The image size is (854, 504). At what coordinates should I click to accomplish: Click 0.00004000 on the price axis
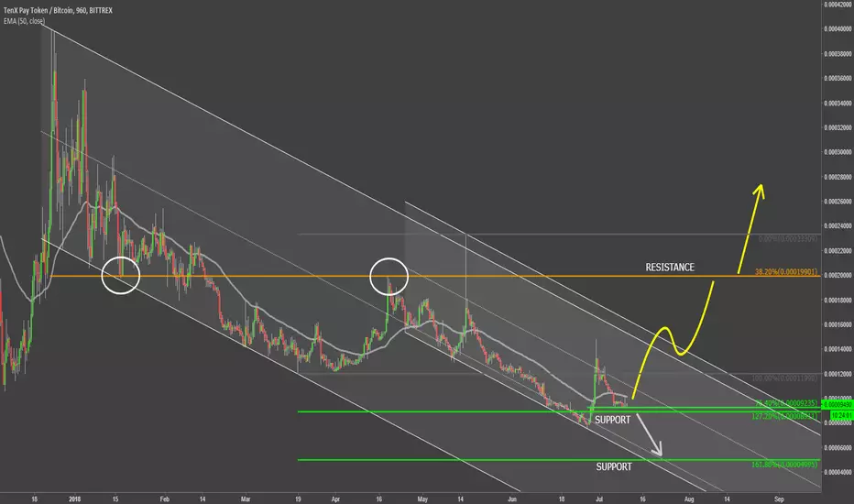pyautogui.click(x=838, y=473)
